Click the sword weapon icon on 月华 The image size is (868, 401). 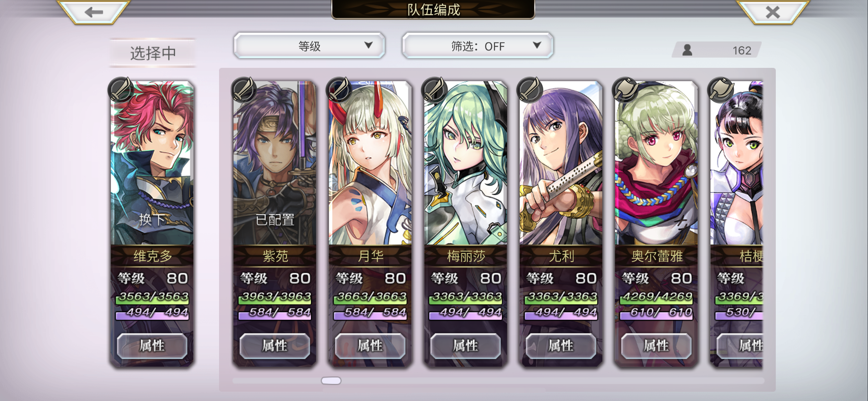tap(339, 90)
